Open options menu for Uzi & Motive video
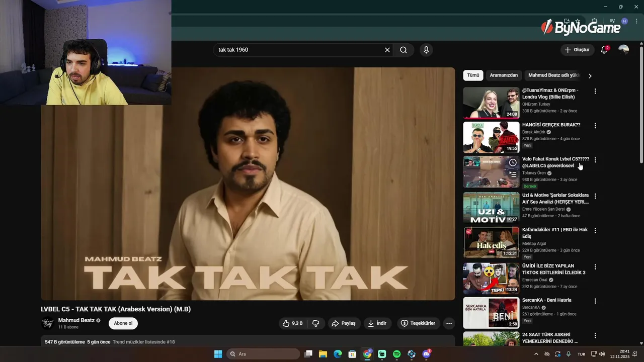 595,196
